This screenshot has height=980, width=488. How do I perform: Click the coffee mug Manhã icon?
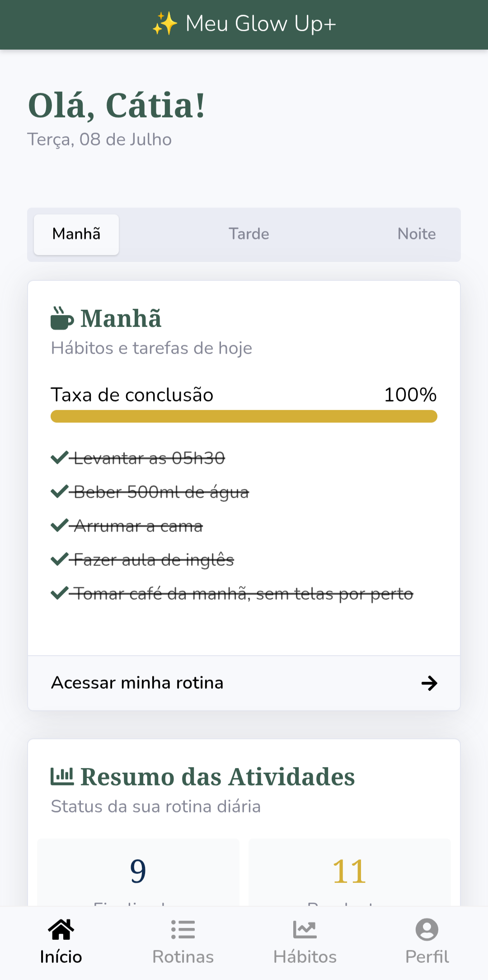coord(62,318)
